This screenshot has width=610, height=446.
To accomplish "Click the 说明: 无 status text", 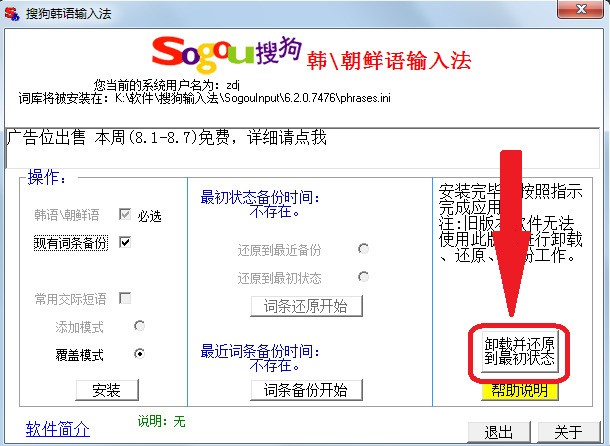I will (161, 421).
